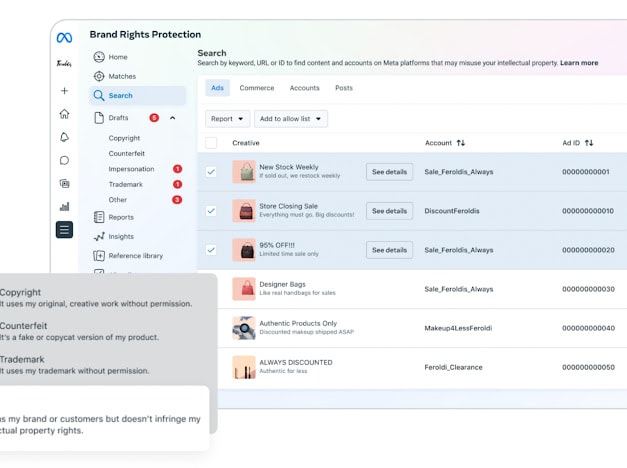Choose Counterfeit report reason

tap(79, 331)
